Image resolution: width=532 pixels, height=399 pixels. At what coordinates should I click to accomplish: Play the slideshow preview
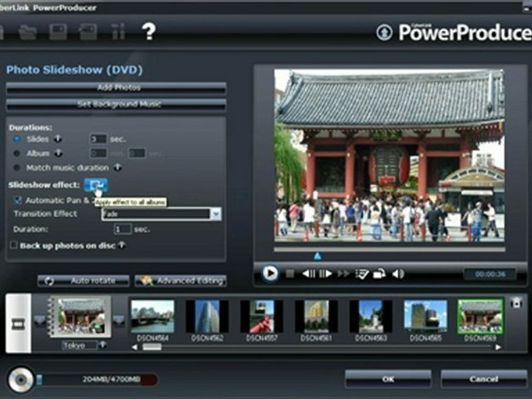[x=270, y=273]
